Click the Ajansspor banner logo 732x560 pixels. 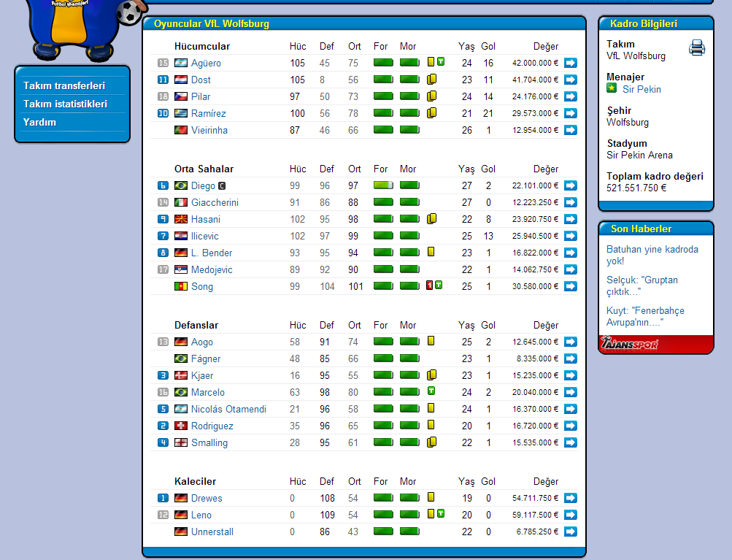click(x=631, y=344)
